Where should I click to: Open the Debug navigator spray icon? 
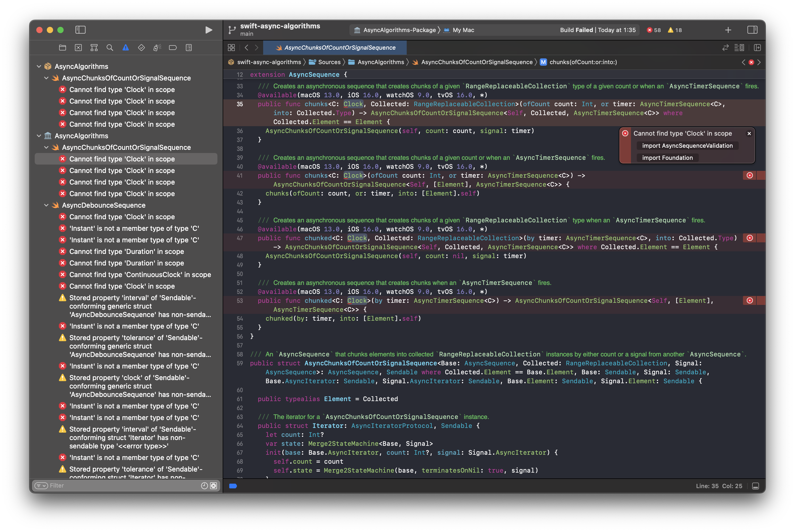click(x=157, y=48)
